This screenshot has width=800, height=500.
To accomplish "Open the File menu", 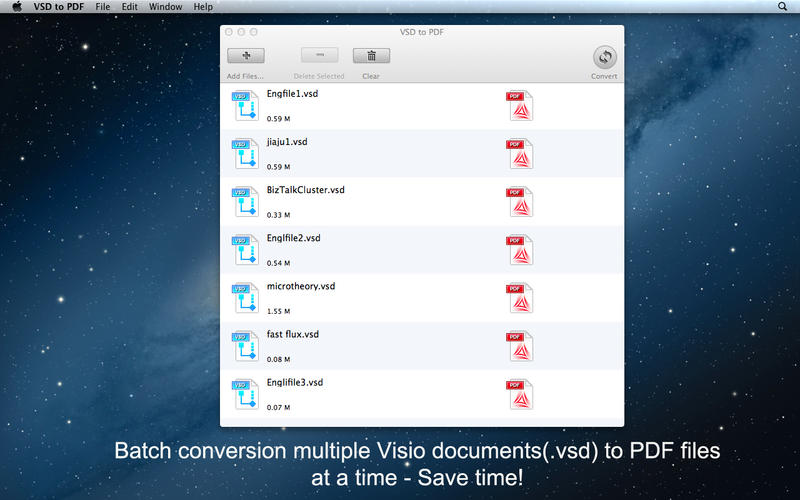I will pos(103,7).
